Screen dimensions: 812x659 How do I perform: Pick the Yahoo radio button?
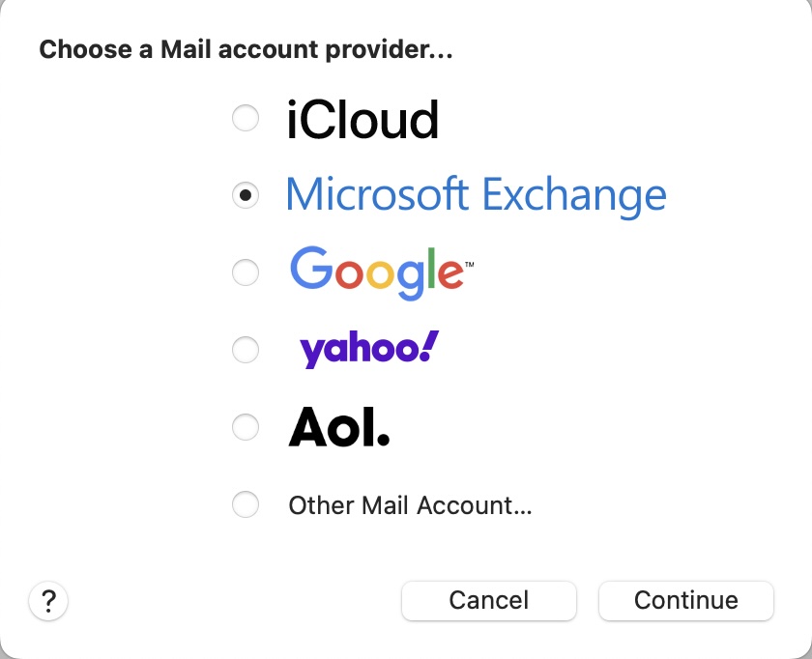click(246, 350)
